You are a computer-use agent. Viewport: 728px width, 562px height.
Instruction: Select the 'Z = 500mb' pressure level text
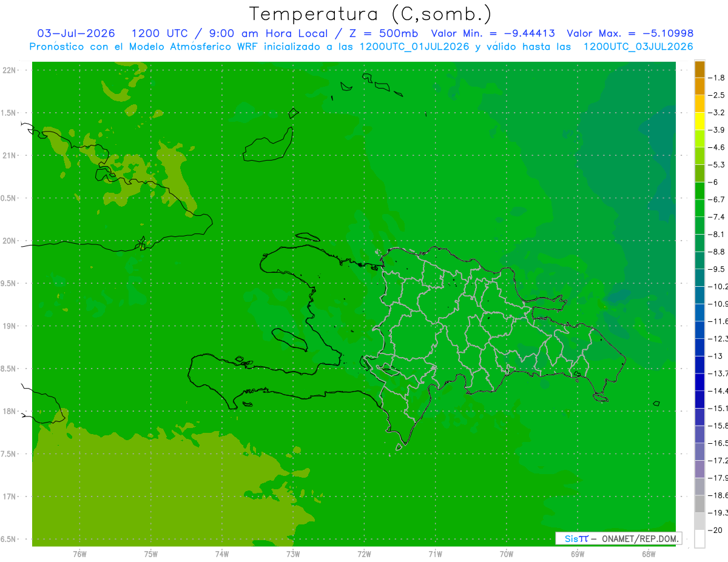click(380, 33)
